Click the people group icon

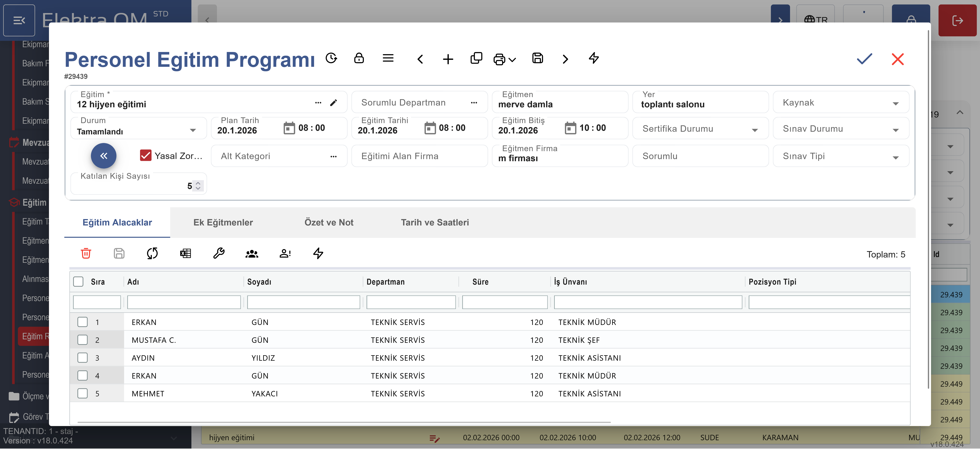252,253
